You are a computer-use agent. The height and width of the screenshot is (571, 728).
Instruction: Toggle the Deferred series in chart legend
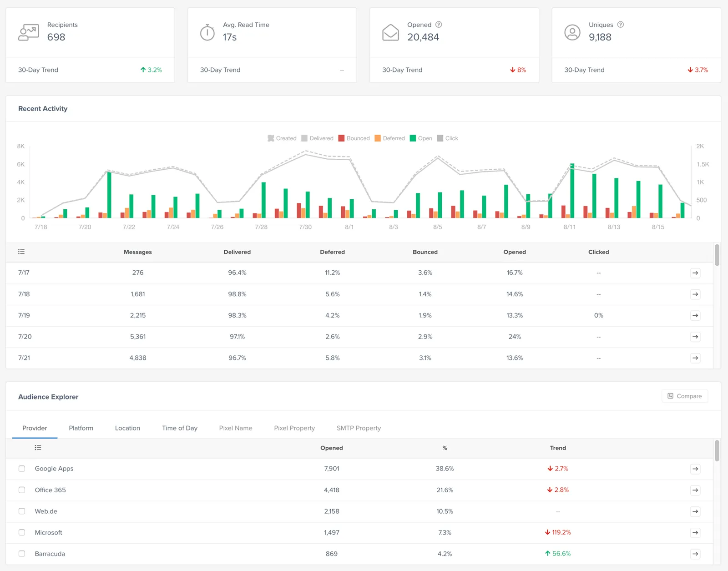[390, 138]
